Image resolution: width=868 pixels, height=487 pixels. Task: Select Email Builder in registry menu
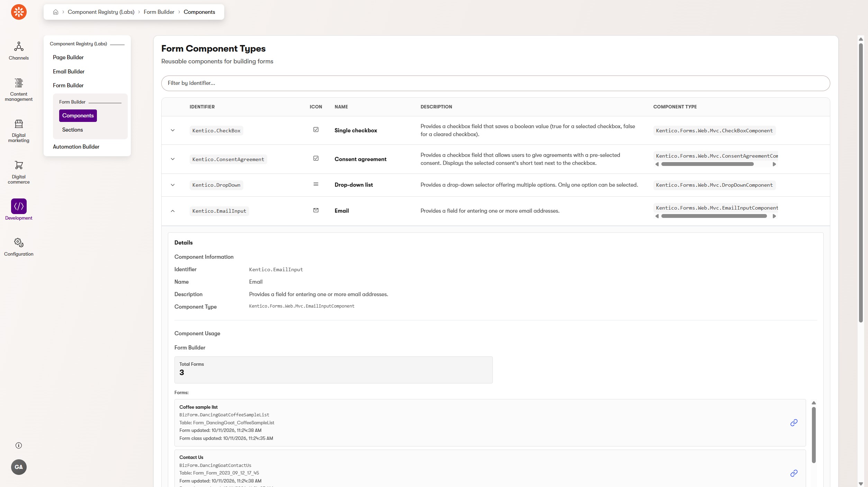pos(69,72)
